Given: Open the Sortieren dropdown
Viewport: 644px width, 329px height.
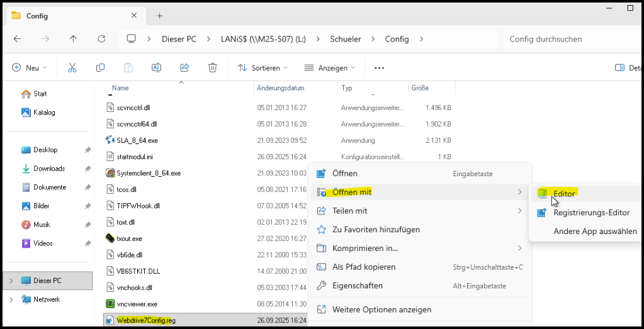Looking at the screenshot, I should pos(263,67).
